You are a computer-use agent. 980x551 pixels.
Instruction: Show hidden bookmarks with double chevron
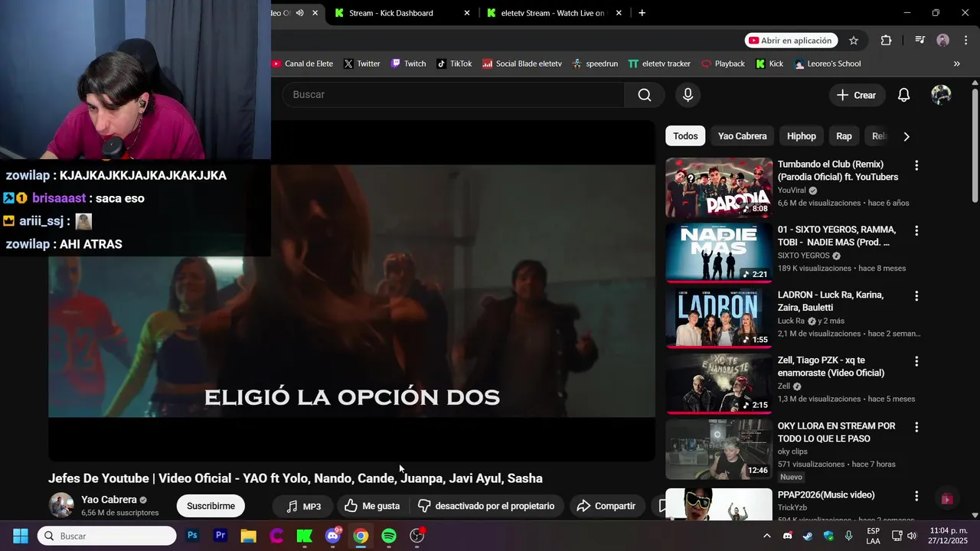click(x=956, y=64)
